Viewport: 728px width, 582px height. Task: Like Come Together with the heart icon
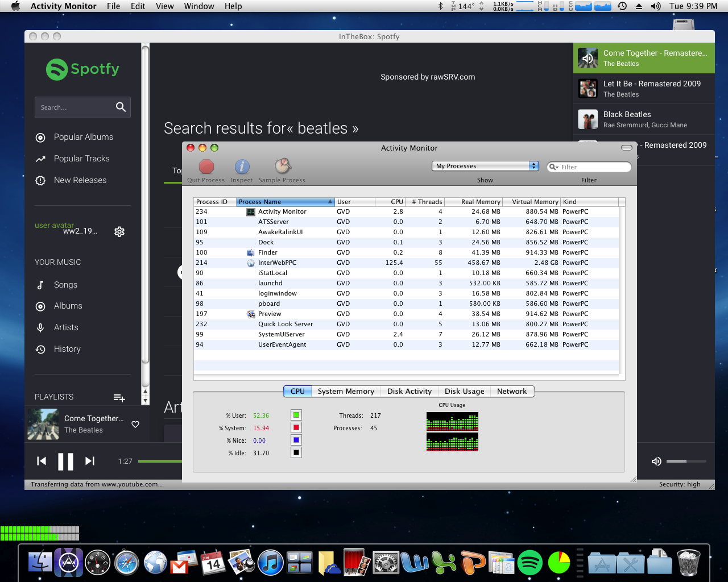click(x=135, y=424)
